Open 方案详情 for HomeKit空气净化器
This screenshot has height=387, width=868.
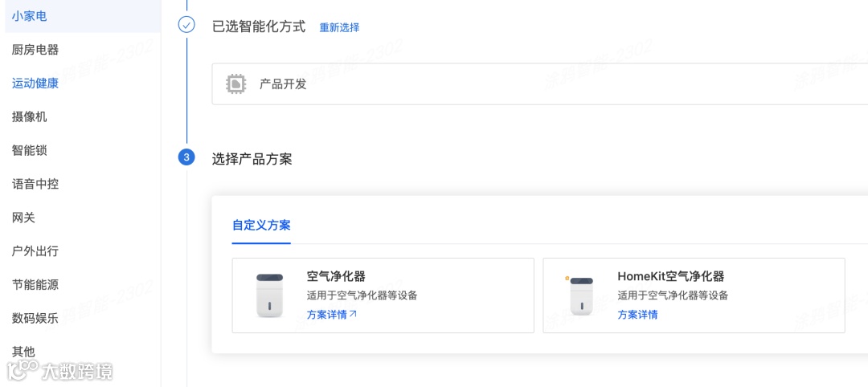coord(637,315)
